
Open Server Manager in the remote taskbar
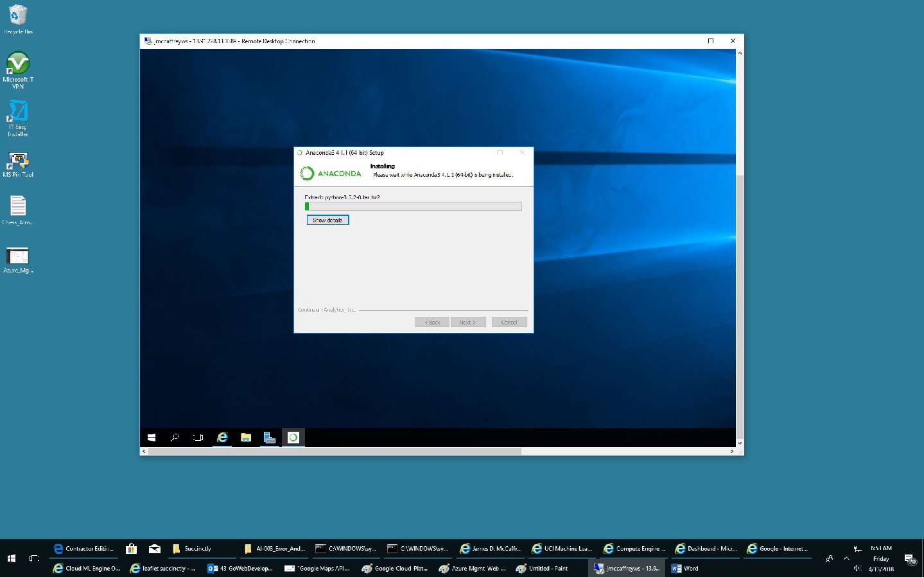pyautogui.click(x=270, y=438)
